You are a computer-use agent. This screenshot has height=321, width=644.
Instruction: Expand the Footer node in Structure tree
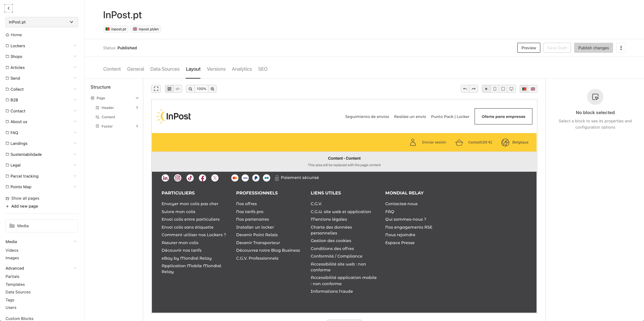[x=137, y=126]
